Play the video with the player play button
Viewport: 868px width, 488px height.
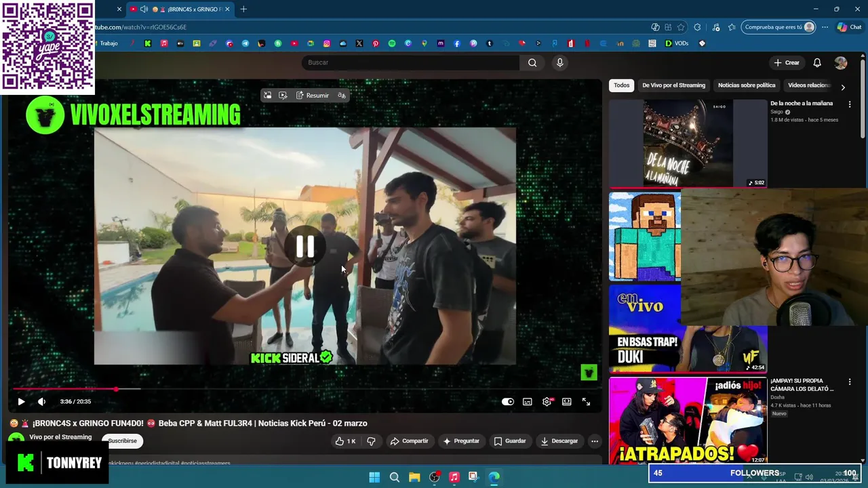click(21, 401)
